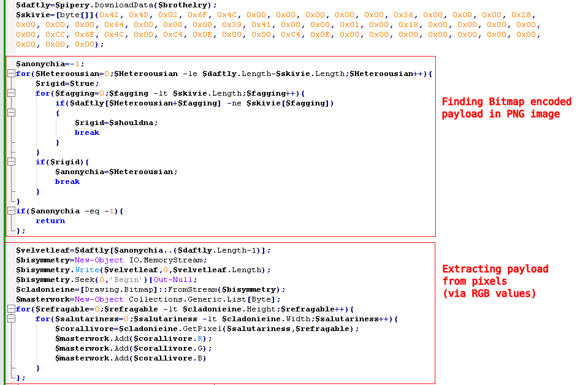Viewport: 588px width, 385px height.
Task: Click the red 'Finding Bitmap encoded payload' annotation
Action: [506, 107]
